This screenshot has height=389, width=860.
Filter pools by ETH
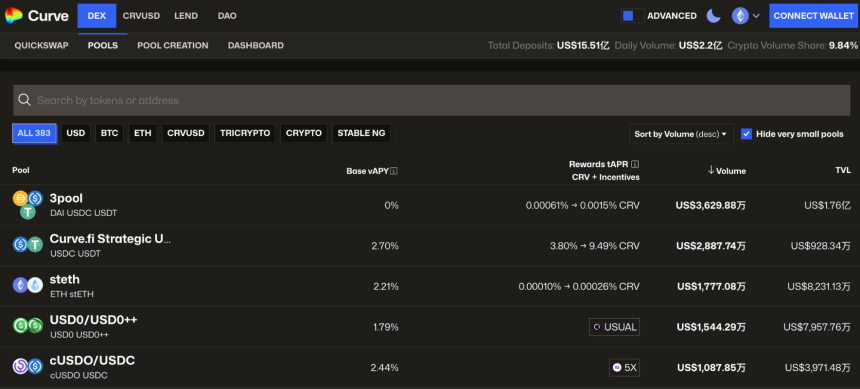[x=143, y=133]
